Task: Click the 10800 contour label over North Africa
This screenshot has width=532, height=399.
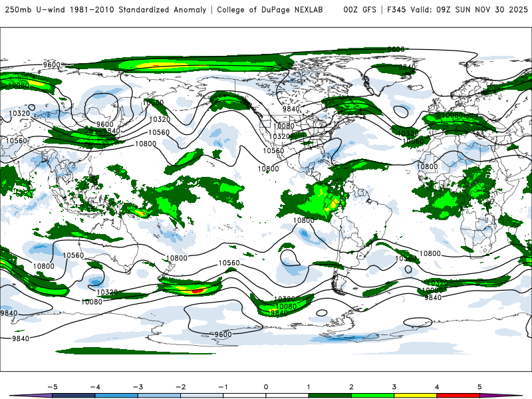Action: click(x=427, y=167)
